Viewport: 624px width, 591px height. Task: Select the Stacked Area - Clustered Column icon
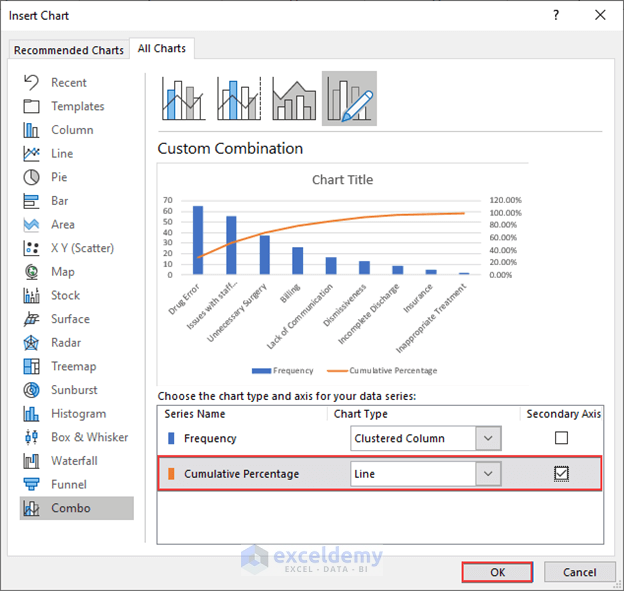pyautogui.click(x=294, y=99)
